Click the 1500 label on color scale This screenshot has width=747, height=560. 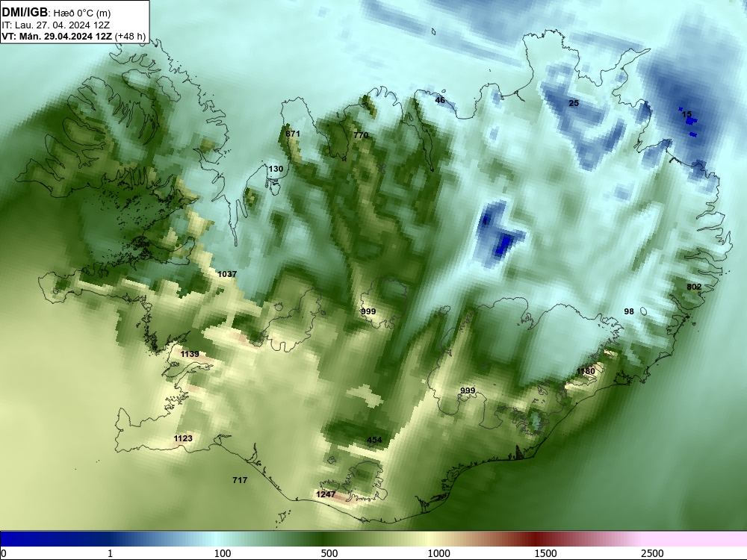pyautogui.click(x=545, y=553)
